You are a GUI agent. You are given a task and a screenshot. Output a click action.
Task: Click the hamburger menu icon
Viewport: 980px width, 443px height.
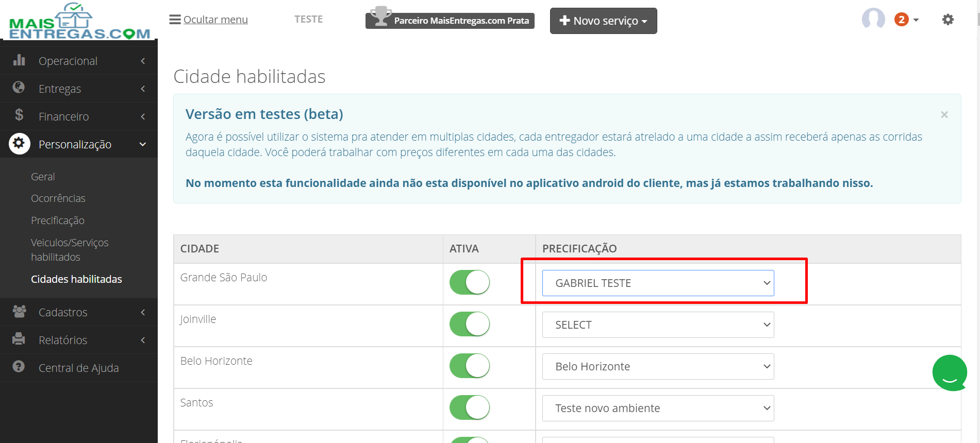tap(175, 20)
